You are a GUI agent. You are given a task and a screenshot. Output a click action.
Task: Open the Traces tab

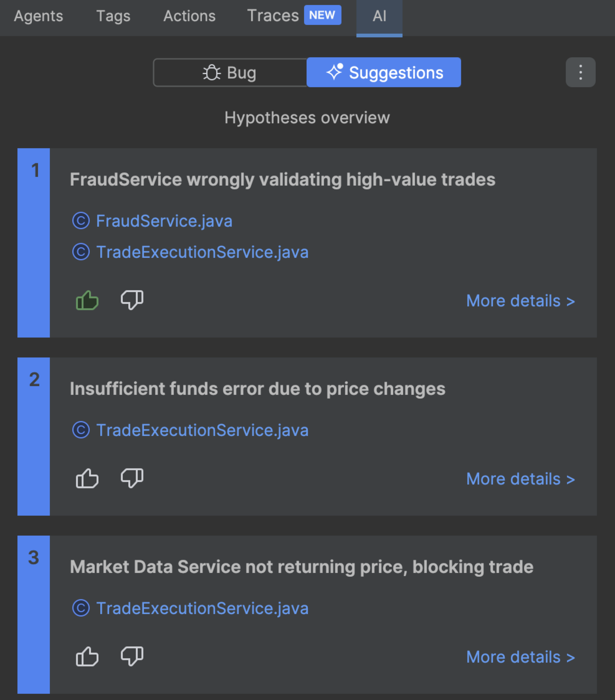coord(273,16)
